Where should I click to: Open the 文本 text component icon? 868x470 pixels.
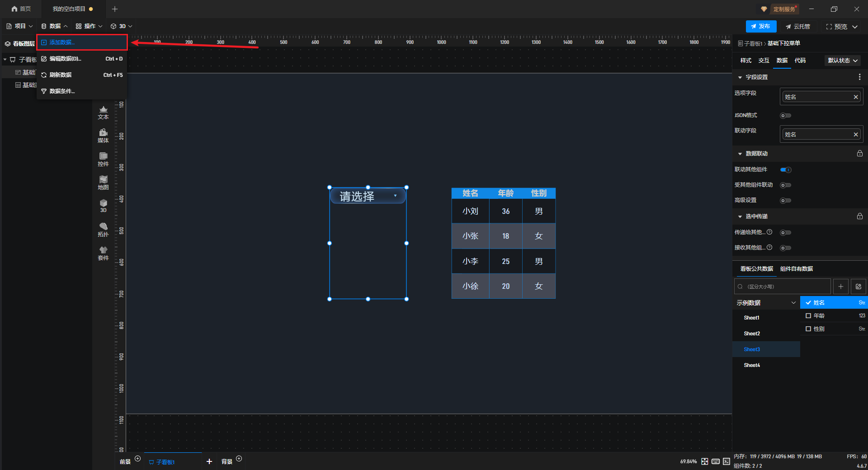click(x=103, y=113)
